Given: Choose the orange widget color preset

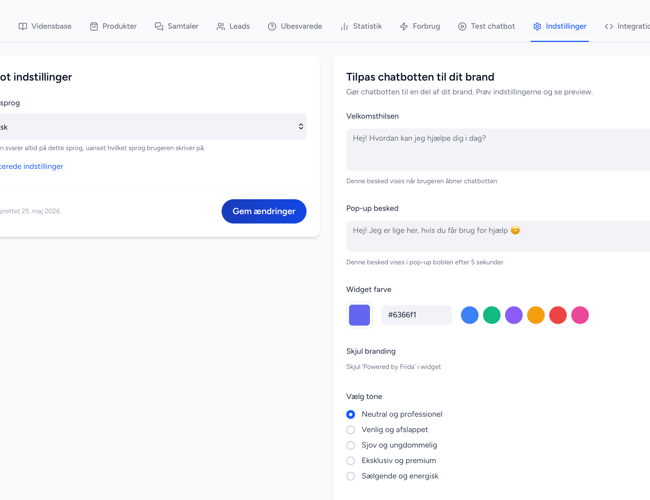Looking at the screenshot, I should 536,315.
